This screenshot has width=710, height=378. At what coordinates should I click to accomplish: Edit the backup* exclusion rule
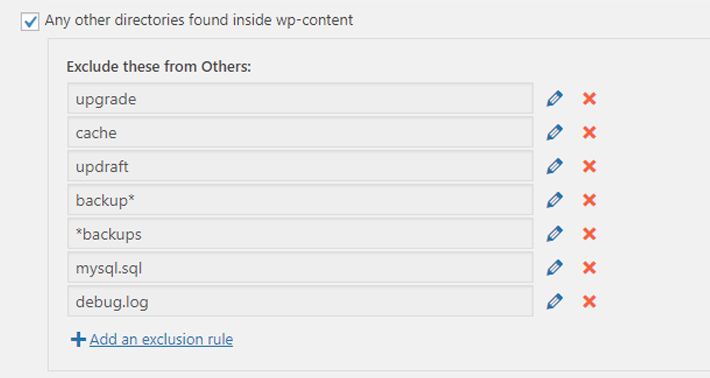555,200
